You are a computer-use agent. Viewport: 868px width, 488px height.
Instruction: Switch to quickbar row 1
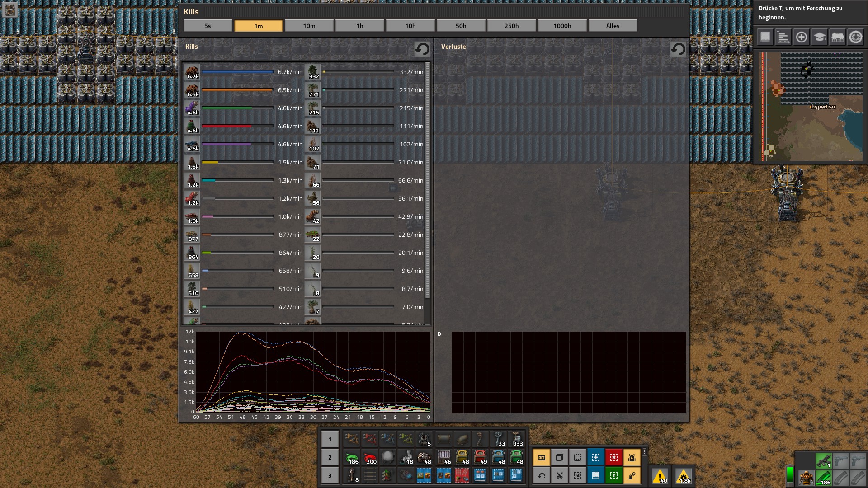click(x=330, y=439)
